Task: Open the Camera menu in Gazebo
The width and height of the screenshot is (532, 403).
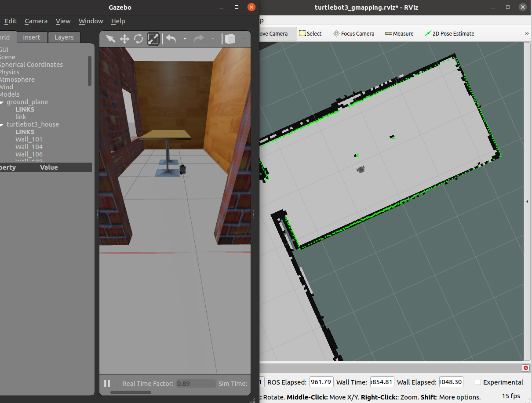Action: (x=36, y=21)
